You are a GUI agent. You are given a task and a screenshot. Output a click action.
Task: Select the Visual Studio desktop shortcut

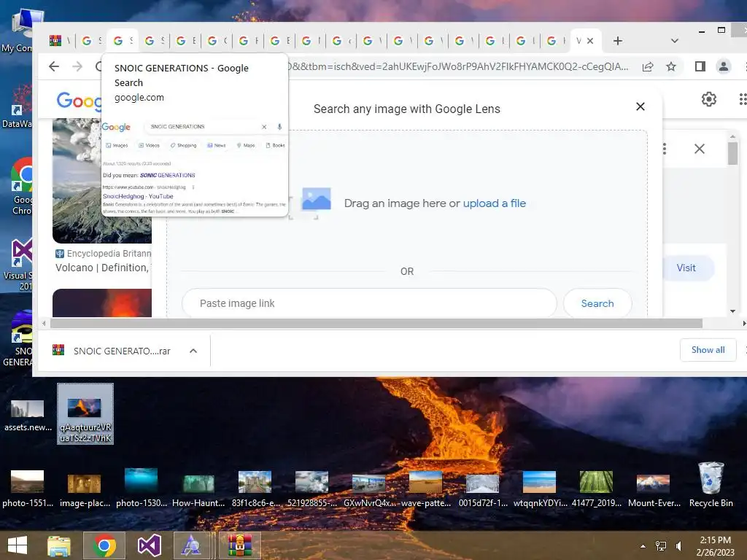pos(19,265)
